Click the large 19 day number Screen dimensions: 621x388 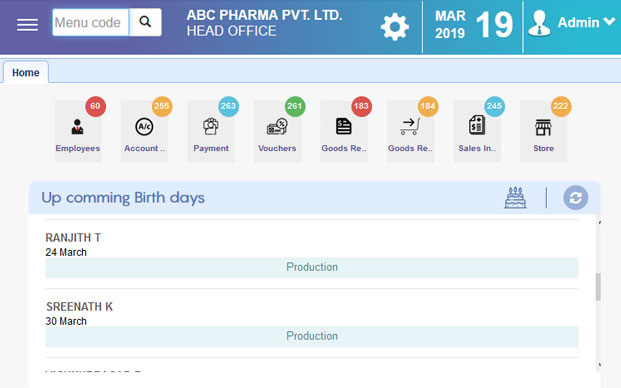tap(494, 25)
